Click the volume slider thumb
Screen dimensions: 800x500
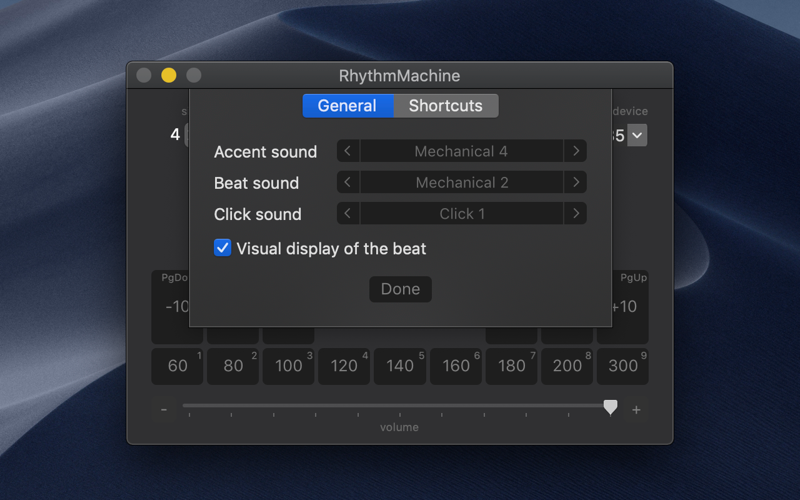point(610,407)
